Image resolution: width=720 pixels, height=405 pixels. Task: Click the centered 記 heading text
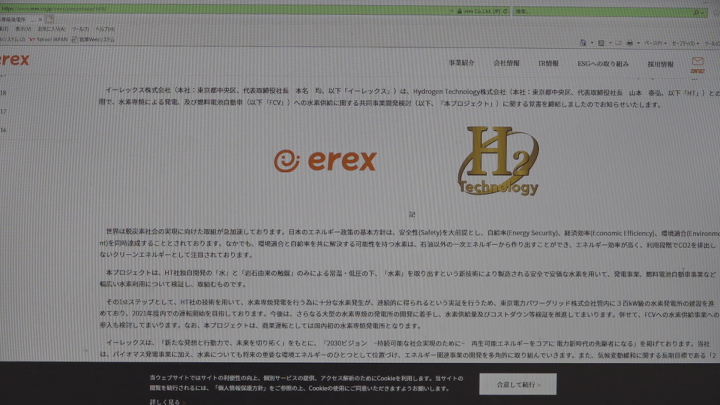[x=412, y=214]
